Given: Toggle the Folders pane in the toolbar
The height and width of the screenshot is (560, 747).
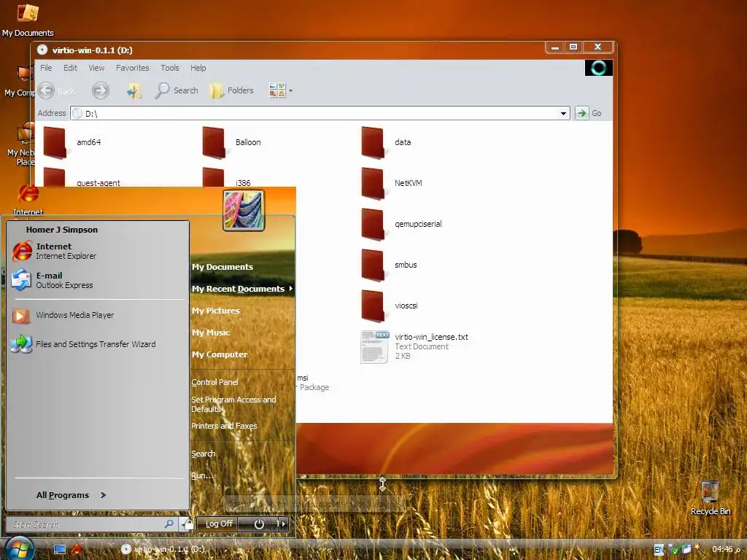Looking at the screenshot, I should pyautogui.click(x=231, y=90).
